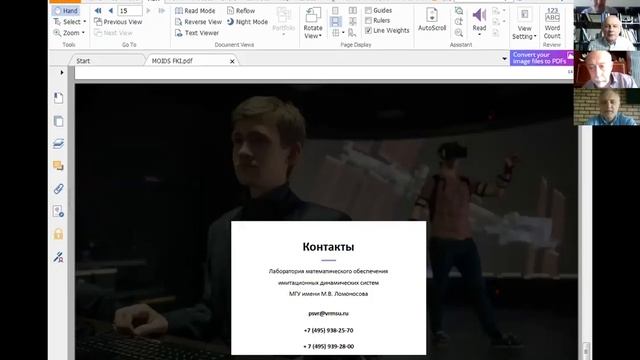Choose facing pages display icon
This screenshot has width=640, height=360.
353,11
